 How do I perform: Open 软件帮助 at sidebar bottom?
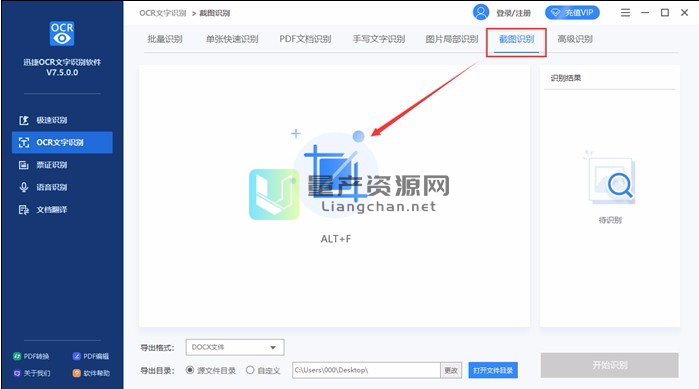(x=91, y=373)
